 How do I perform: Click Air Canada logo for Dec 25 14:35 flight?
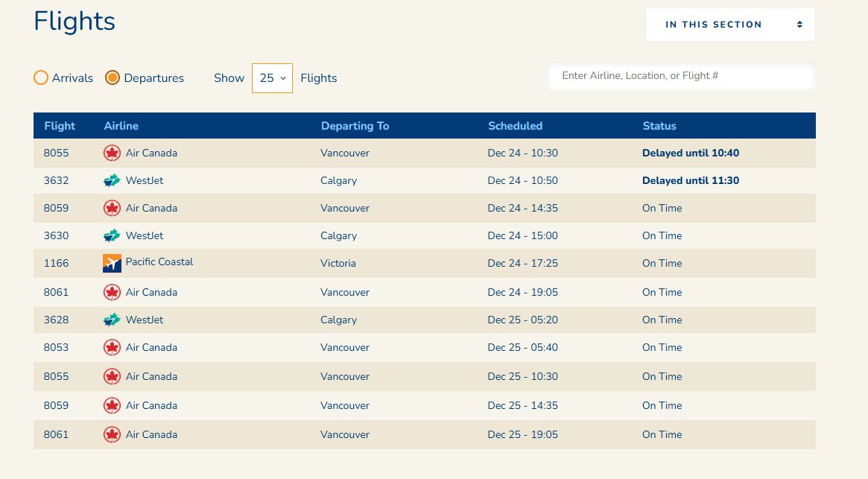[x=112, y=405]
